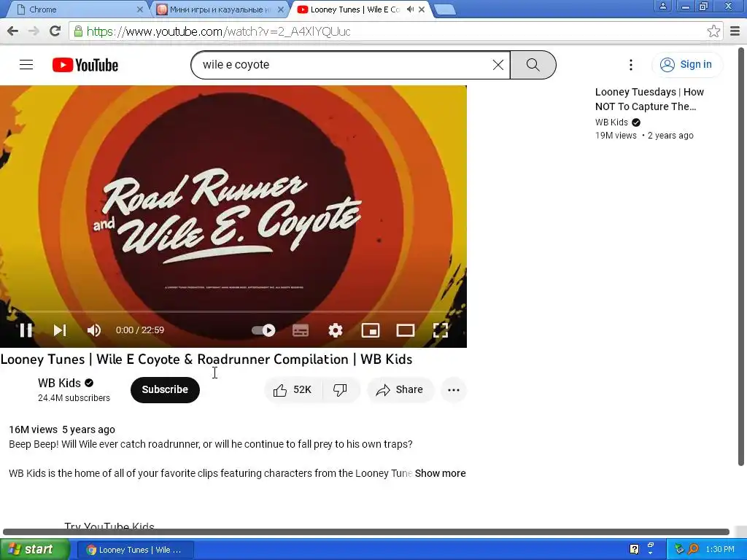Click the Sign in button
747x560 pixels.
tap(686, 64)
